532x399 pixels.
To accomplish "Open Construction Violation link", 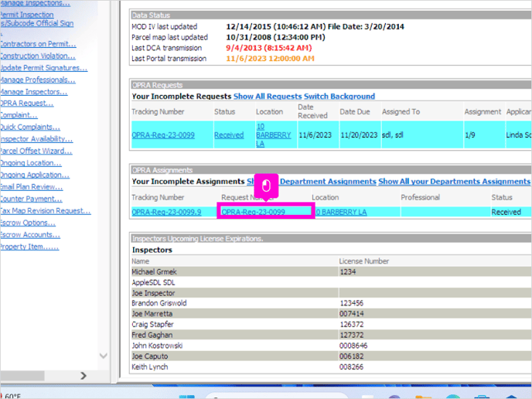I will click(38, 56).
